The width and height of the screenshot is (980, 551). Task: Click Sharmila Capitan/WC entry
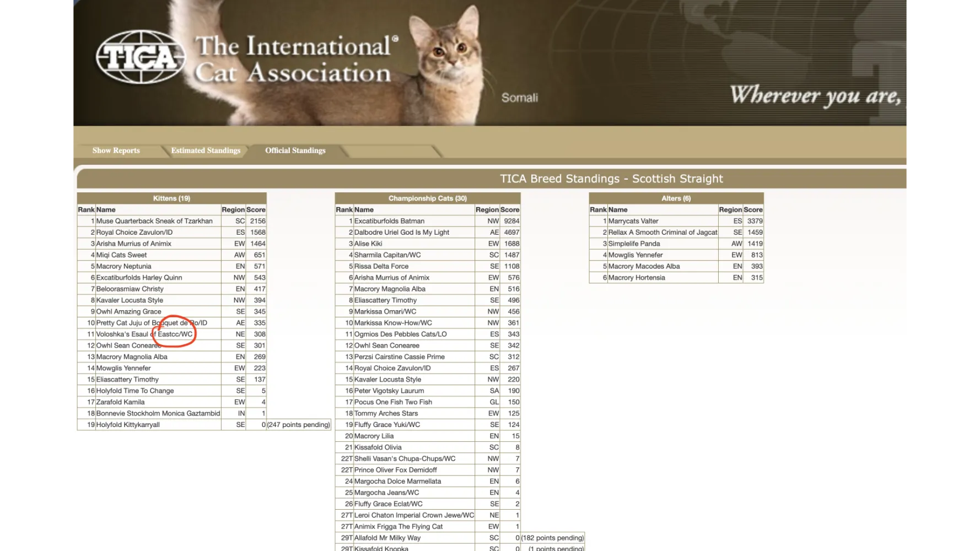(x=387, y=255)
